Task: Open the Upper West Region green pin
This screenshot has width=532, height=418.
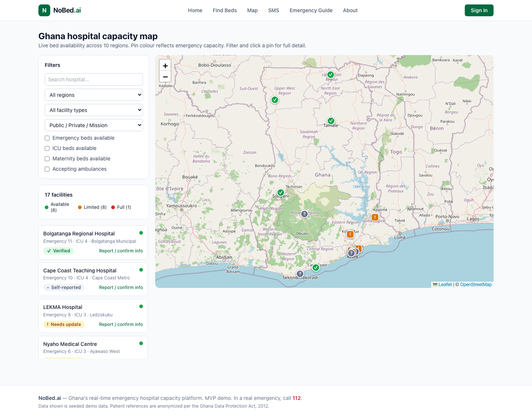Action: pyautogui.click(x=275, y=100)
